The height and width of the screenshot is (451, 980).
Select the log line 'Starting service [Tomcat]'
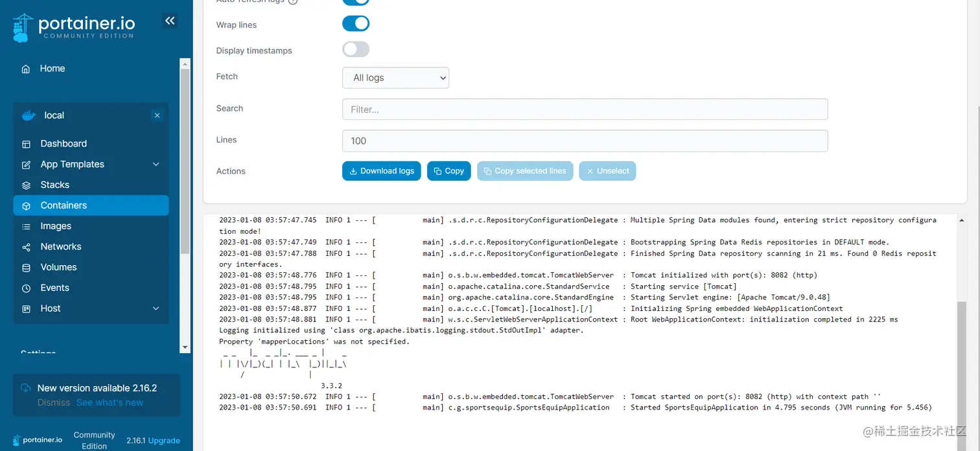(478, 286)
